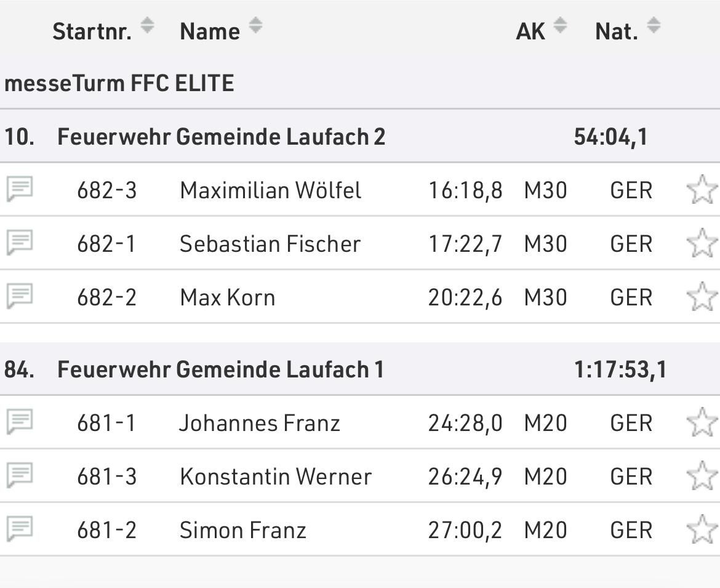Select the messeTurm FFC ELITE heading
720x588 pixels.
tap(119, 83)
